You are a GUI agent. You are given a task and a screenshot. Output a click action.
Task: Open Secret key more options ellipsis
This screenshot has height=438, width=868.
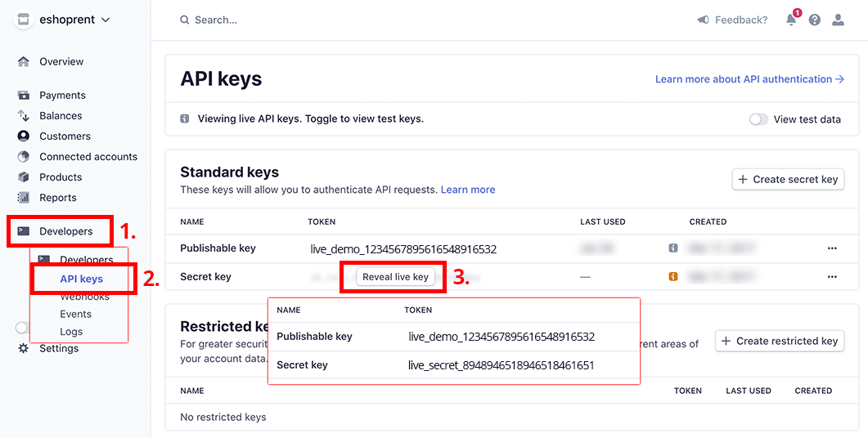tap(832, 276)
